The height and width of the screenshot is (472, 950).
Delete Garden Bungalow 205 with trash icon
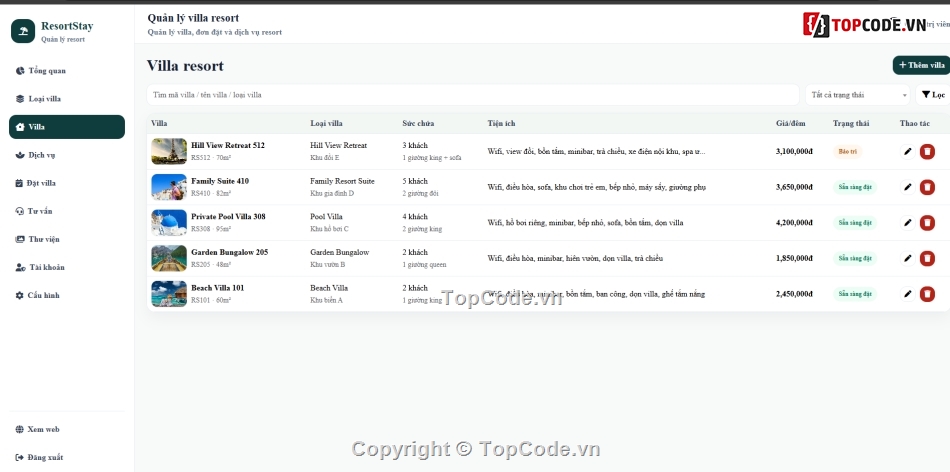click(x=927, y=259)
